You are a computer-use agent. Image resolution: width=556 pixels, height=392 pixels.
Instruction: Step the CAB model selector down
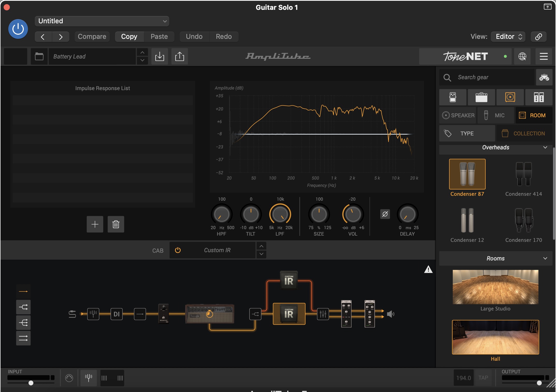tap(261, 254)
